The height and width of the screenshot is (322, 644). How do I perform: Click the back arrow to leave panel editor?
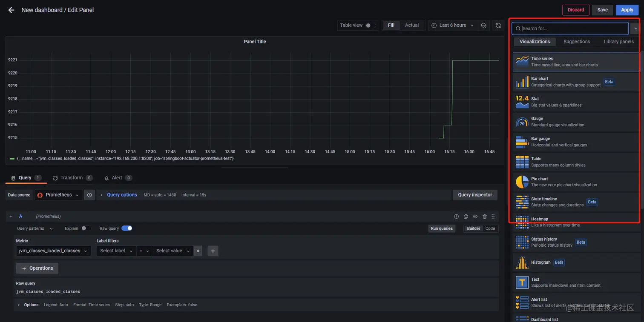[x=11, y=10]
